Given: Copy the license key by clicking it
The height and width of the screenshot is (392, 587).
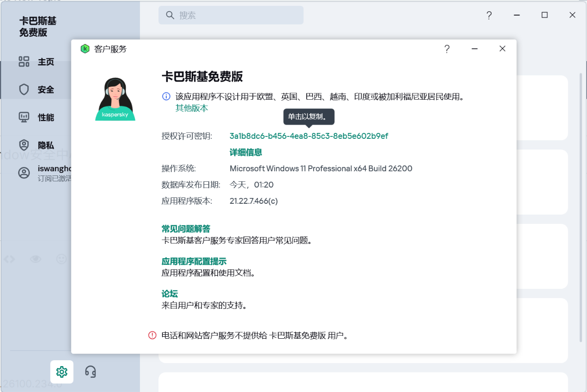Looking at the screenshot, I should tap(309, 136).
